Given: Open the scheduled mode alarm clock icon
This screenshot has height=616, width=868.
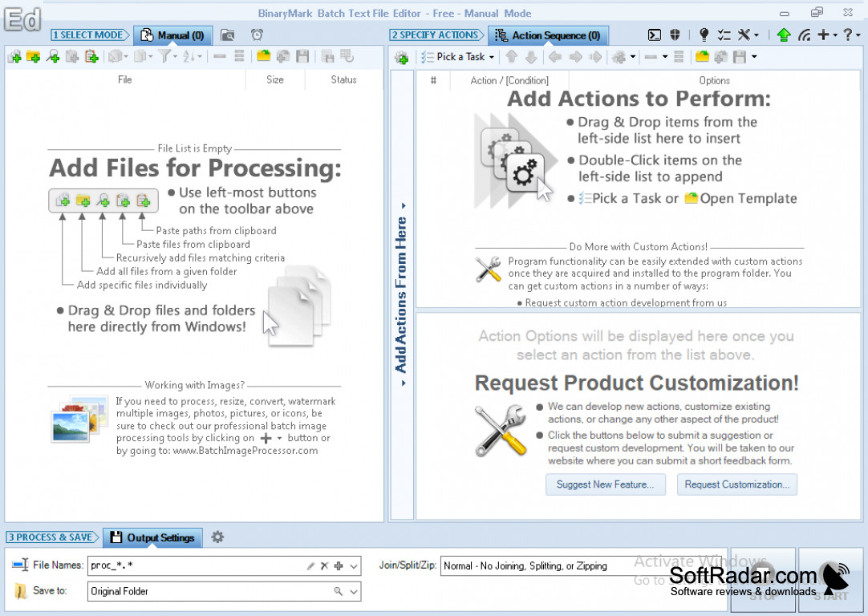Looking at the screenshot, I should [x=257, y=35].
